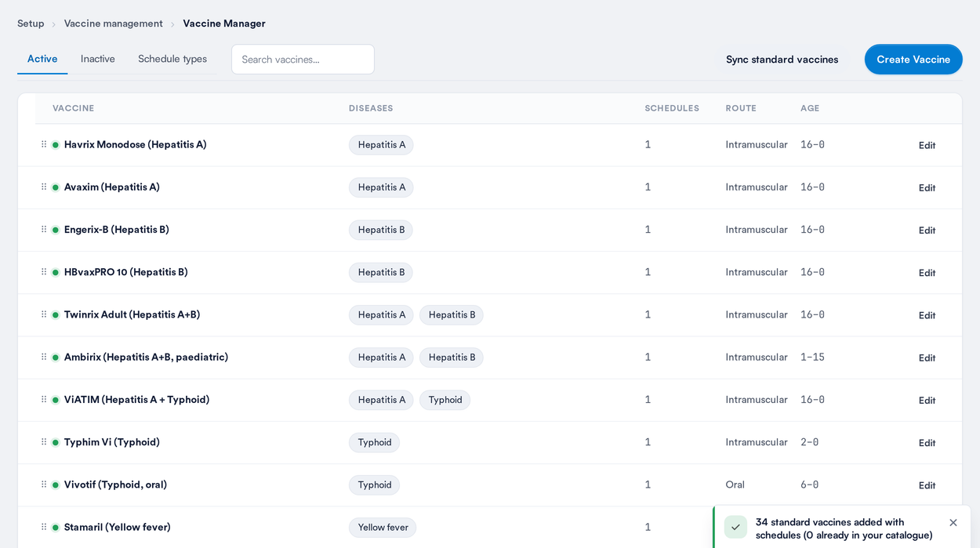The width and height of the screenshot is (980, 548).
Task: Select the Stamaril (Yellow fever) vaccine name
Action: 117,527
